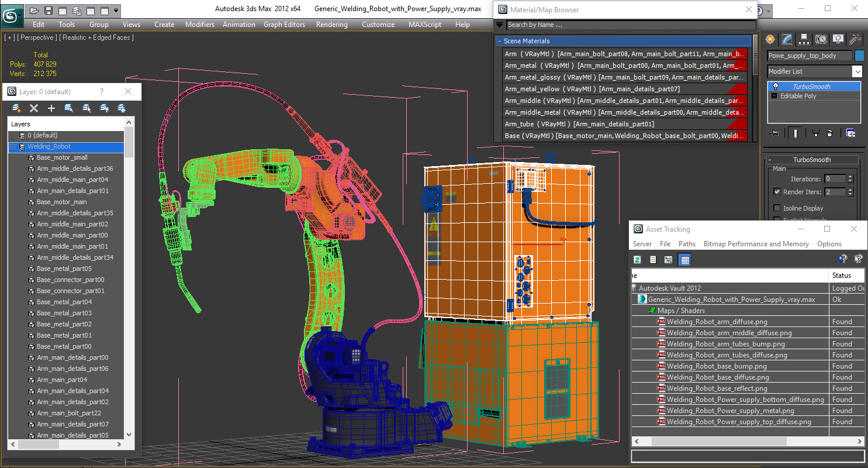Click Freeze/Unfreeze All Layers snowflake icon
Viewport: 868px width, 468px height.
click(x=122, y=108)
